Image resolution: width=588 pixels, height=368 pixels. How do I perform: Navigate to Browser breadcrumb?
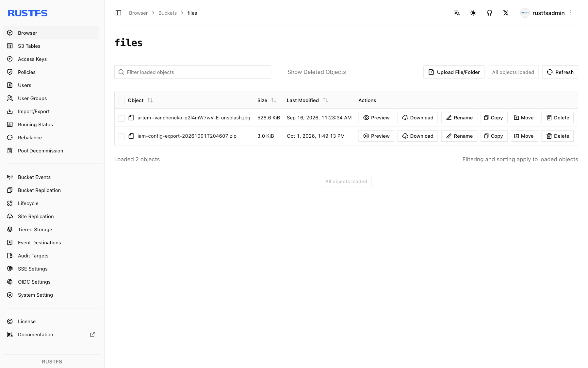click(x=138, y=13)
